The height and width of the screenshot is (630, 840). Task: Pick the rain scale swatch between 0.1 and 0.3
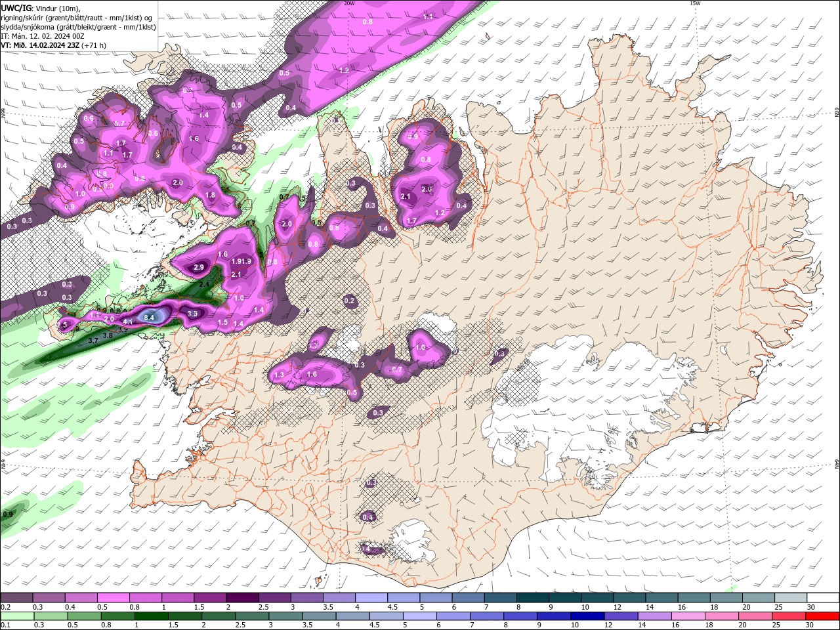pos(16,616)
